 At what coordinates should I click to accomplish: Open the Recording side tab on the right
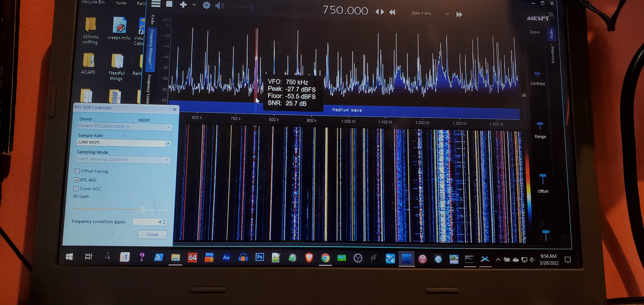(x=552, y=53)
